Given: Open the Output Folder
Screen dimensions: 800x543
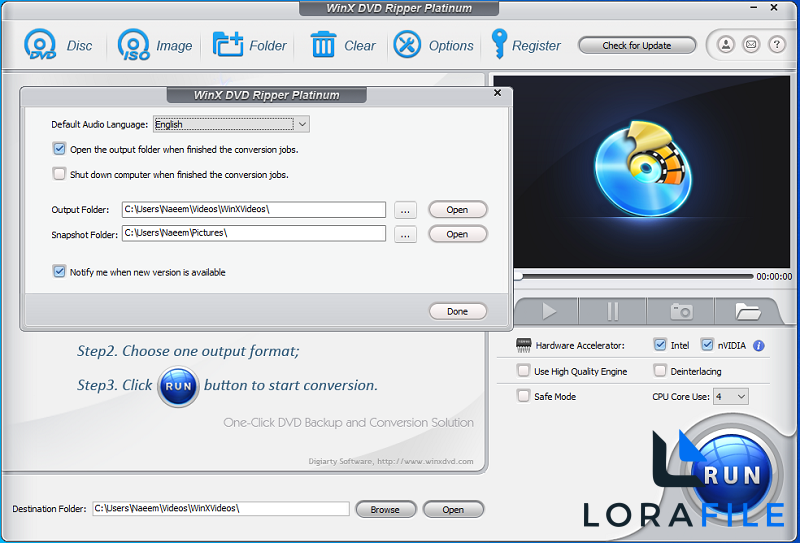Looking at the screenshot, I should tap(458, 209).
